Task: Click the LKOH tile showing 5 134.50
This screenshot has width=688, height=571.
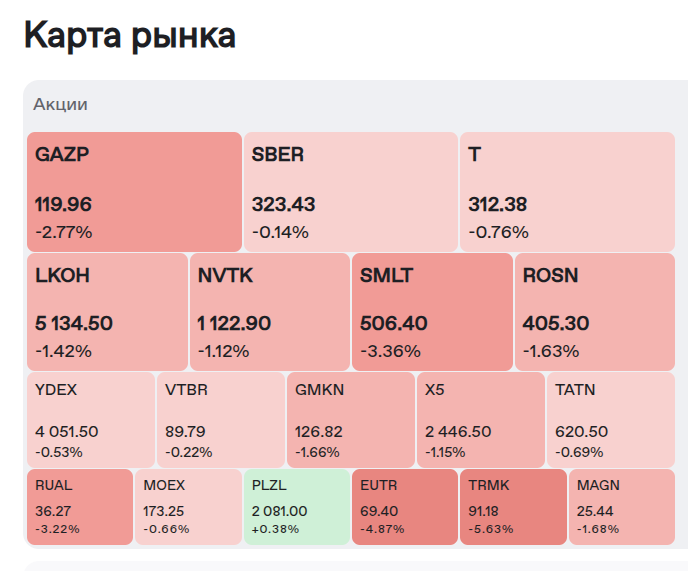Action: 108,312
